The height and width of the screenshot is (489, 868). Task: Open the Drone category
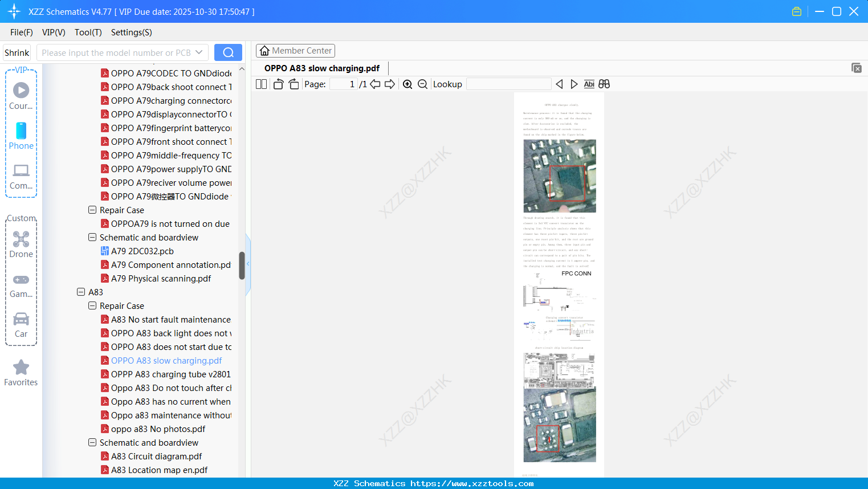coord(21,244)
